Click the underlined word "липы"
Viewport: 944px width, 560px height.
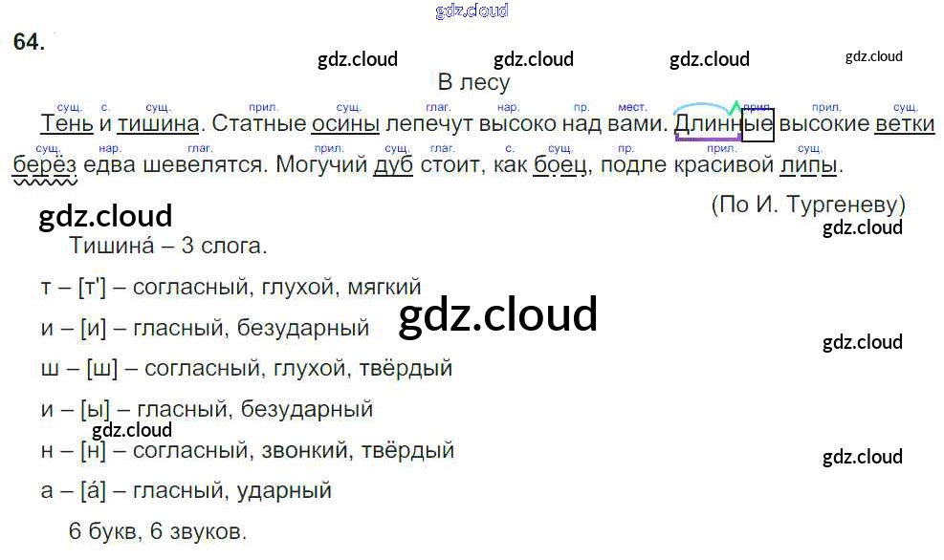click(809, 164)
